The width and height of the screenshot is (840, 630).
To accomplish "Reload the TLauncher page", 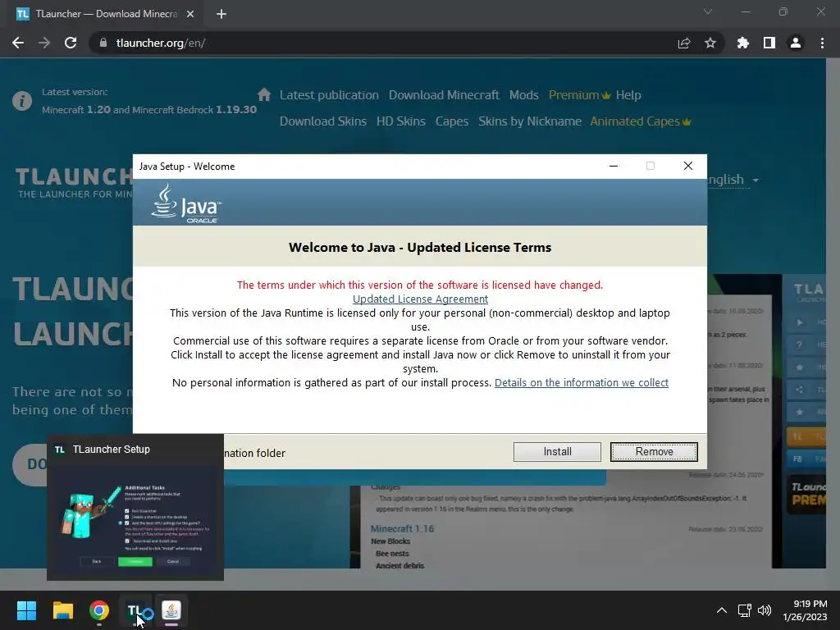I will click(x=71, y=43).
